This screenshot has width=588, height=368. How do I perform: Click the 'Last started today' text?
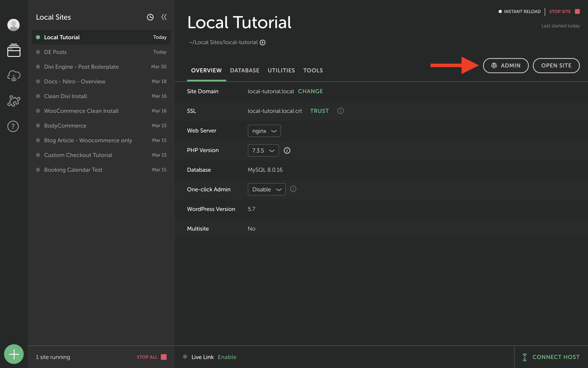pos(561,26)
